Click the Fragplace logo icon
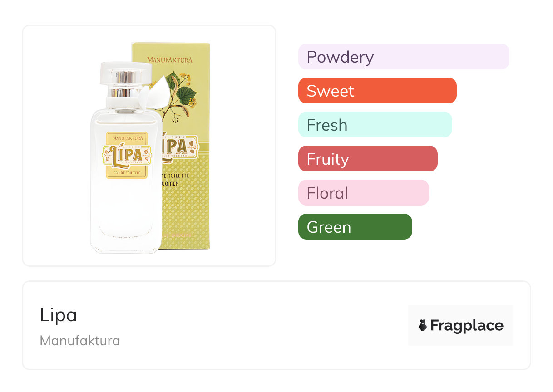This screenshot has width=553, height=392. pos(423,325)
